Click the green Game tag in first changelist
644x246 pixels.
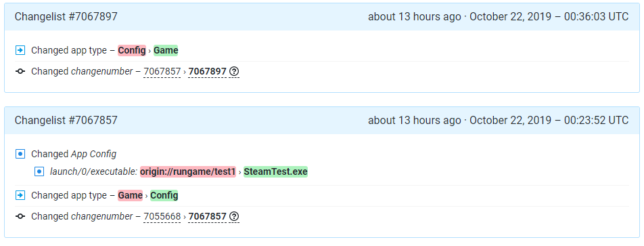[166, 51]
